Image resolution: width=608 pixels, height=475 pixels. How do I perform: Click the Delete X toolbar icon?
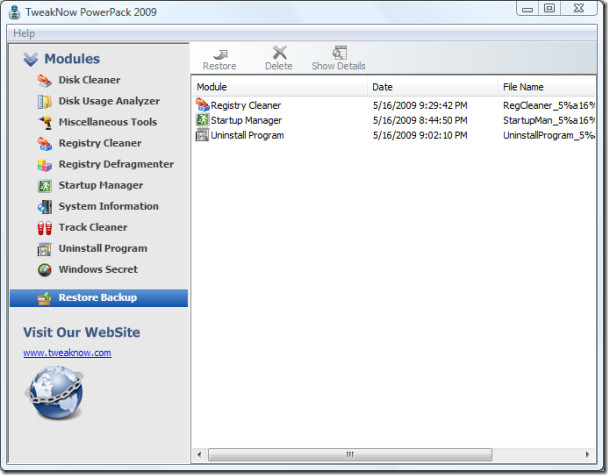click(279, 53)
